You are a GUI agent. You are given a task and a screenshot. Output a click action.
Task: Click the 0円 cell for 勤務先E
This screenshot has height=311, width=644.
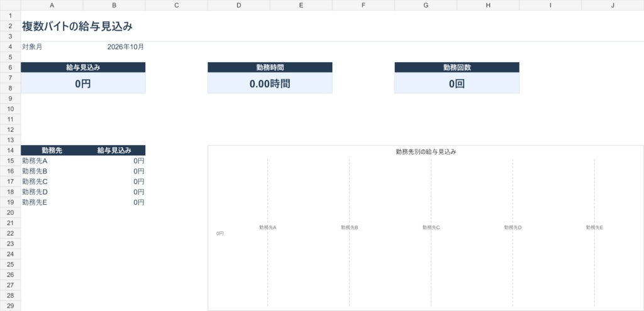click(x=114, y=202)
